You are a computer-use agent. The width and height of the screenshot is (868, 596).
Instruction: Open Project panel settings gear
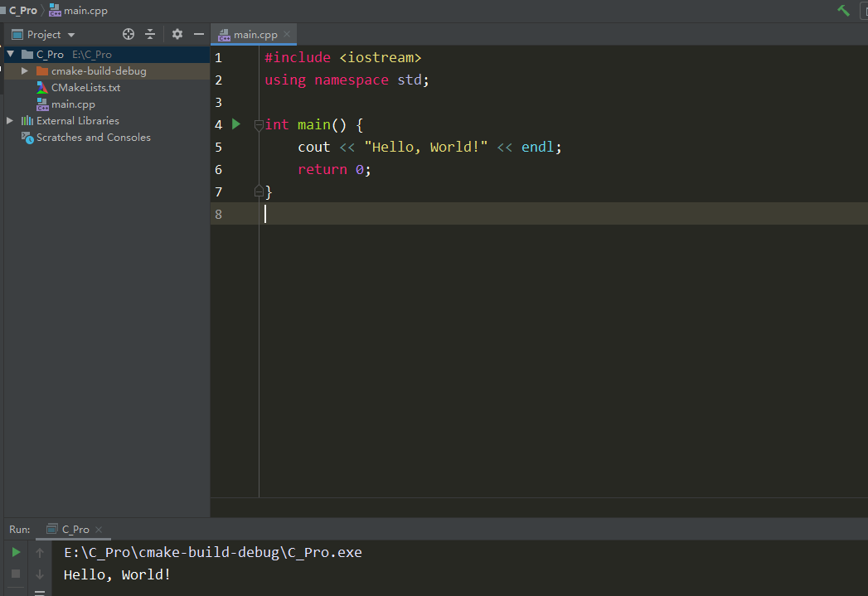(177, 34)
